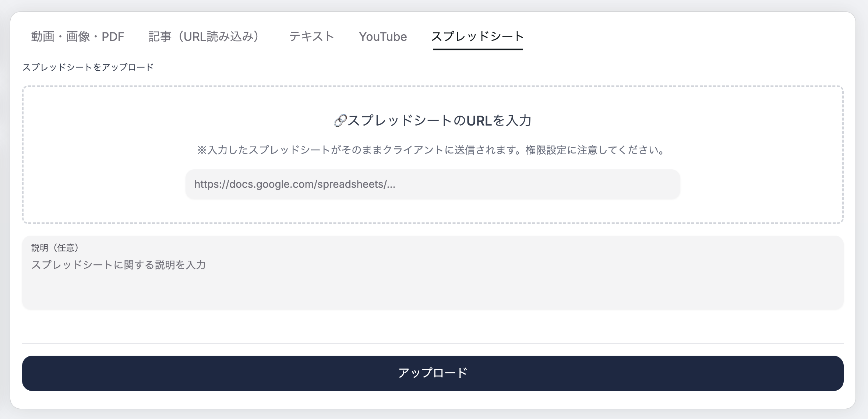Click the link (chain) icon beside the URL heading
Image resolution: width=868 pixels, height=419 pixels.
[341, 119]
